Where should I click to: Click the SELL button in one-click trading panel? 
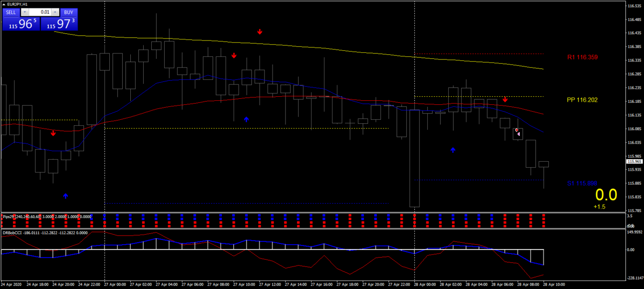pos(11,12)
